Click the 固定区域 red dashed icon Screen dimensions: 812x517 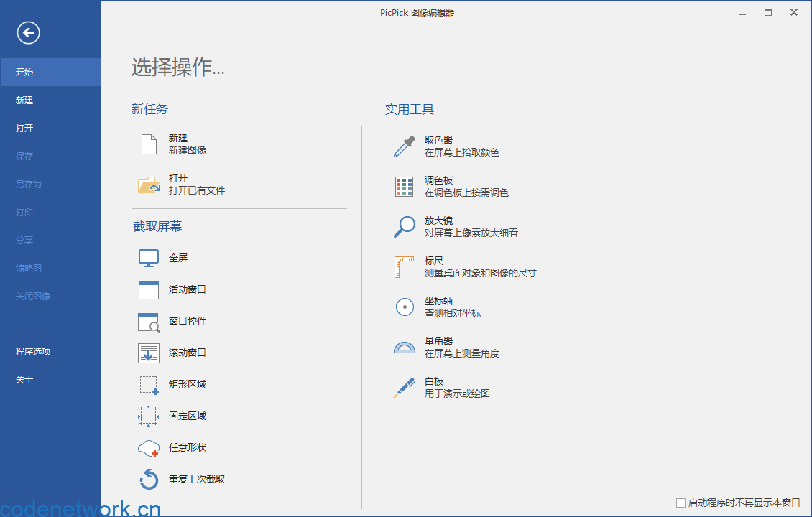[x=149, y=416]
